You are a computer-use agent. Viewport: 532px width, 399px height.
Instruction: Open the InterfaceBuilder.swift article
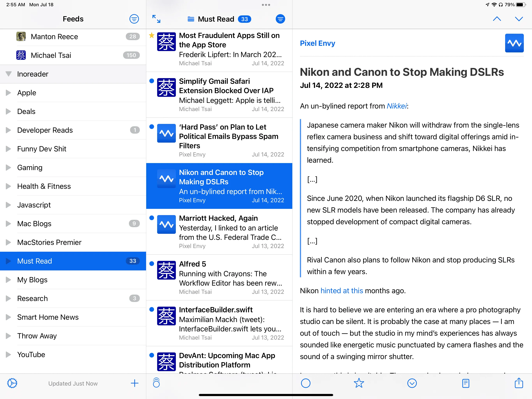tap(219, 323)
